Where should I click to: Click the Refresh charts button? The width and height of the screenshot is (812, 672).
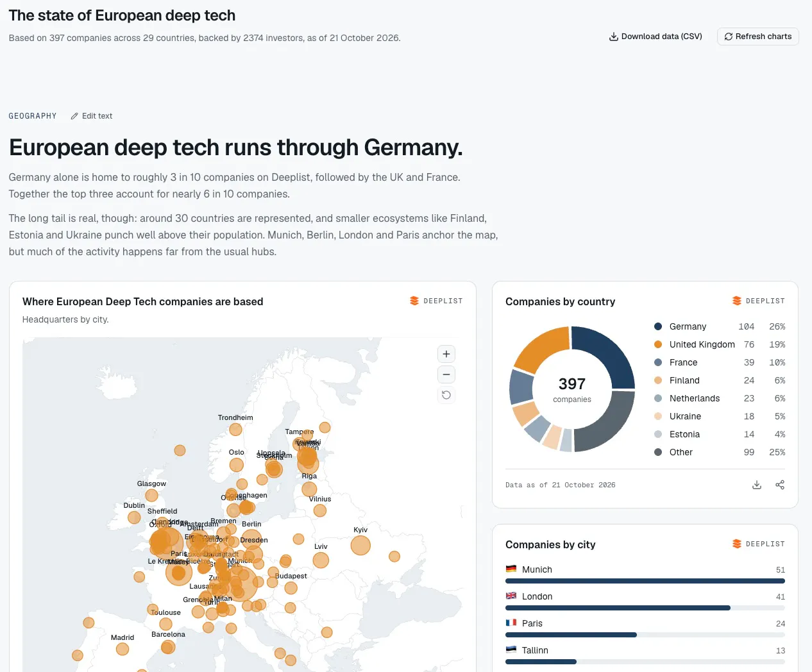(x=758, y=37)
